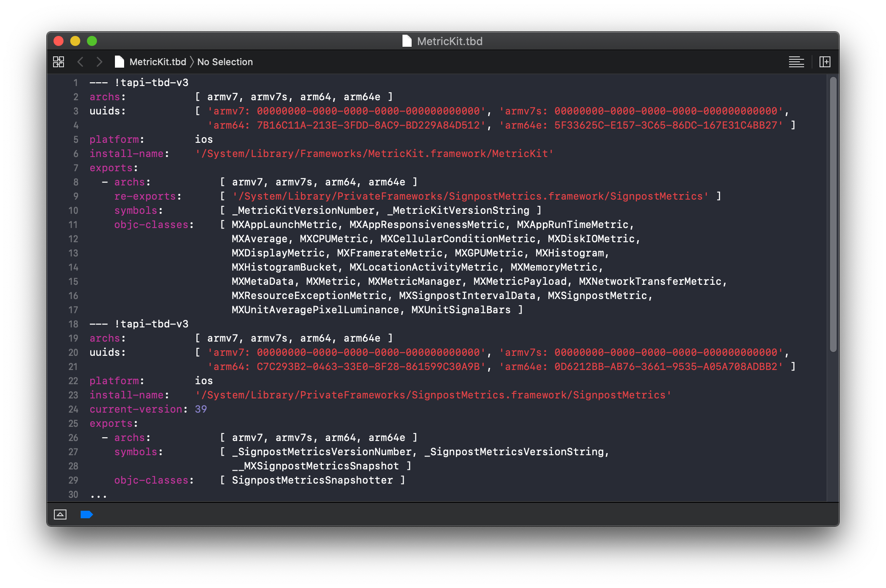Click the MetricKit.tbd file icon in jump bar
The image size is (886, 588).
pos(120,62)
